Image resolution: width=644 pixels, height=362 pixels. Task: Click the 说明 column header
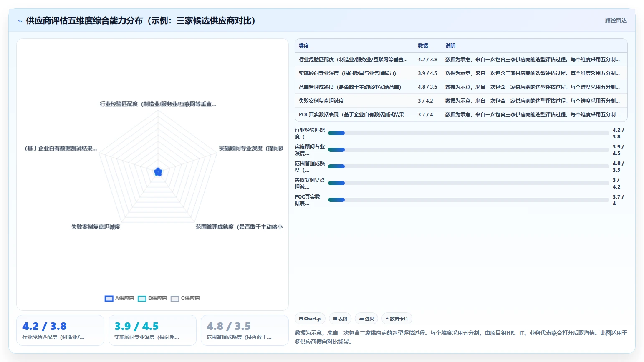tap(450, 46)
